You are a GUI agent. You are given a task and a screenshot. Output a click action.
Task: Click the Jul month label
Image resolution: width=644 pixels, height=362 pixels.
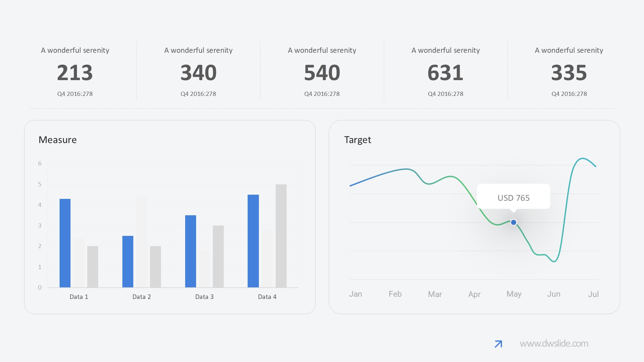click(x=593, y=294)
